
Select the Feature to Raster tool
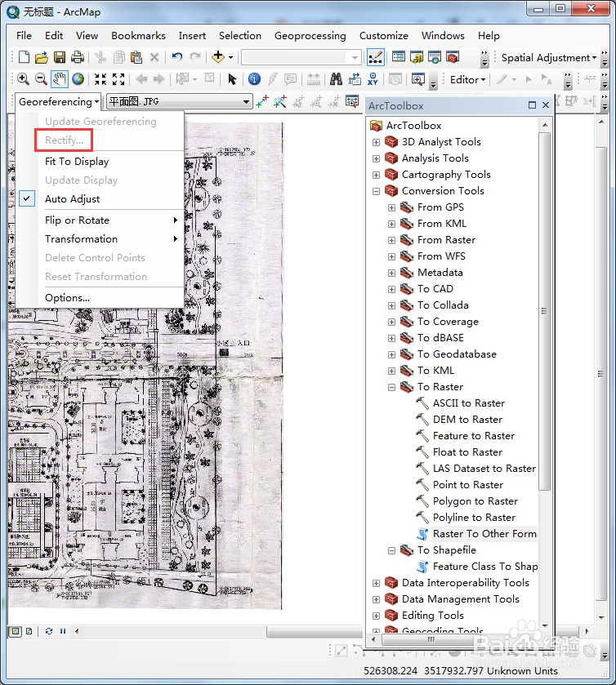(474, 436)
